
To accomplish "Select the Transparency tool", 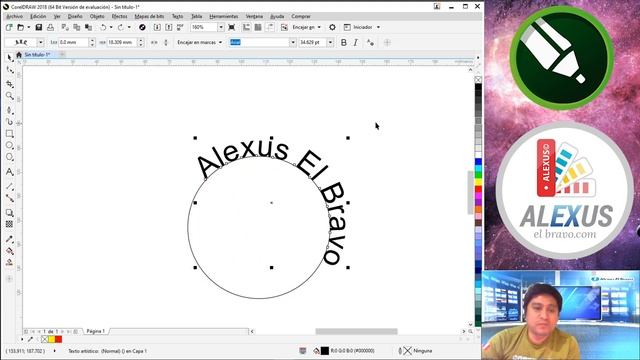I will pyautogui.click(x=10, y=224).
